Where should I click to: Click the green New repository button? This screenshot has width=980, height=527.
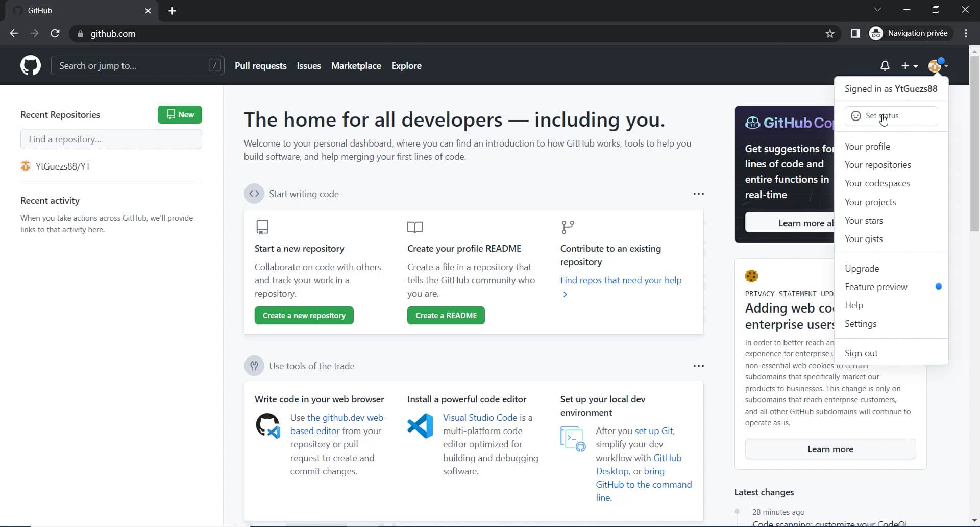pyautogui.click(x=180, y=115)
